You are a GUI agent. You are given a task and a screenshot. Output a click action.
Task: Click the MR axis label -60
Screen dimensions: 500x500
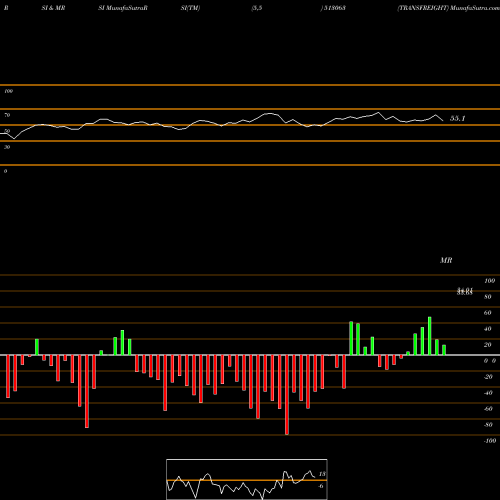tap(488, 409)
